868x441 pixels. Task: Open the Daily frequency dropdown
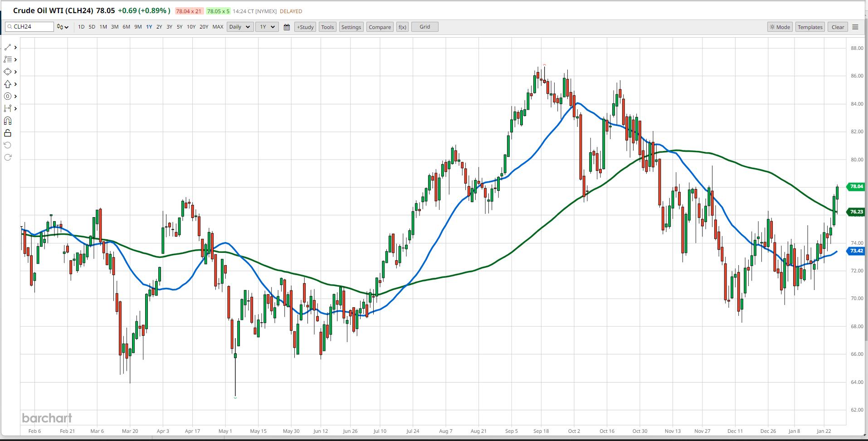click(x=239, y=27)
